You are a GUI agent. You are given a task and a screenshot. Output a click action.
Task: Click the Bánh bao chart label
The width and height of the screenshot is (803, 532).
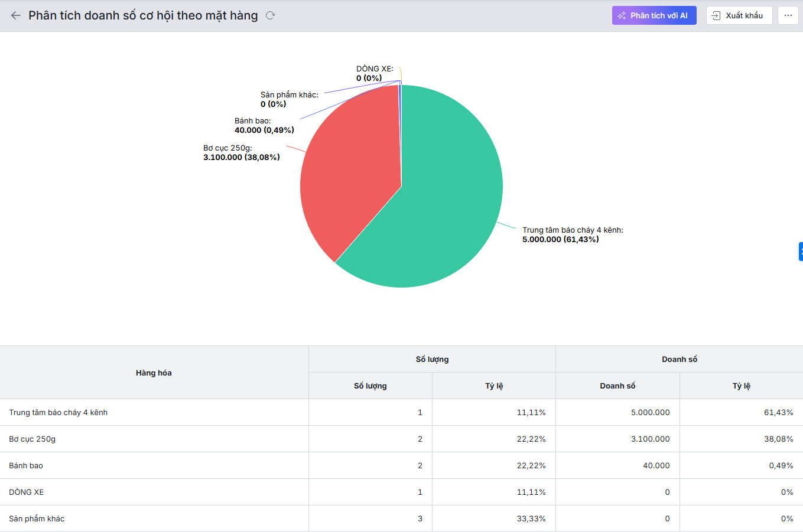pyautogui.click(x=264, y=125)
